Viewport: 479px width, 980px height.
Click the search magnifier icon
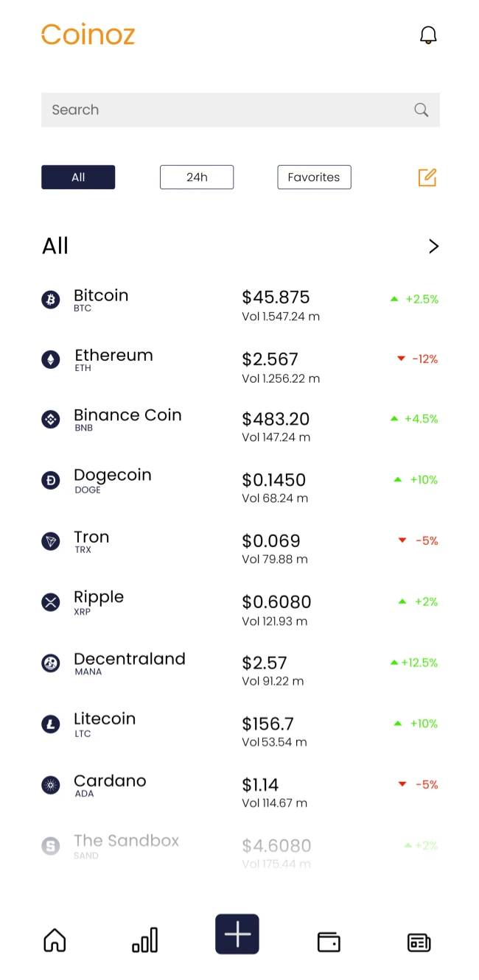tap(421, 110)
